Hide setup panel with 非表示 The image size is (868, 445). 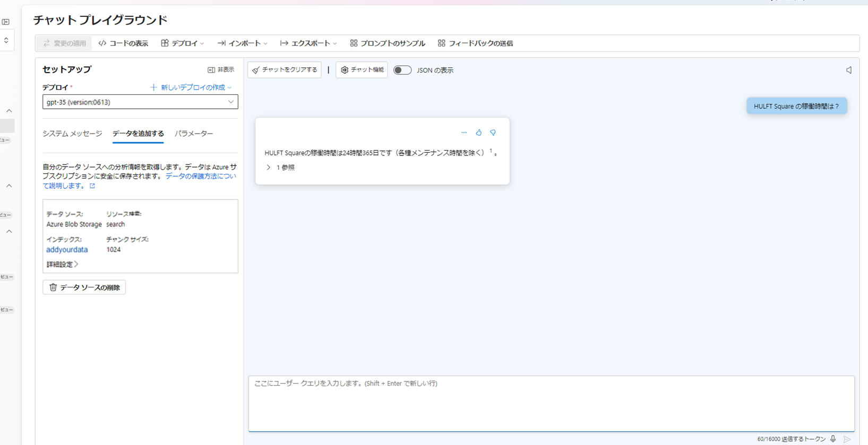[x=221, y=69]
